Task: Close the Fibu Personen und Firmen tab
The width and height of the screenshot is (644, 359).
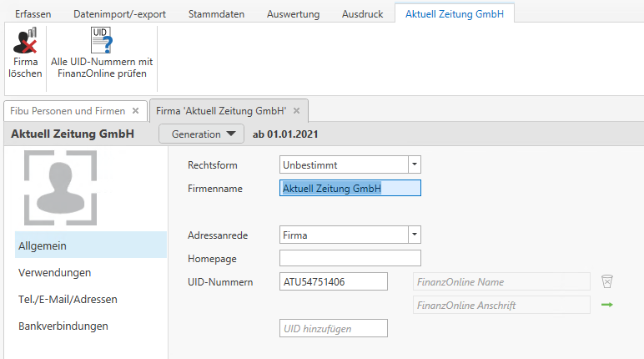Action: [x=136, y=110]
